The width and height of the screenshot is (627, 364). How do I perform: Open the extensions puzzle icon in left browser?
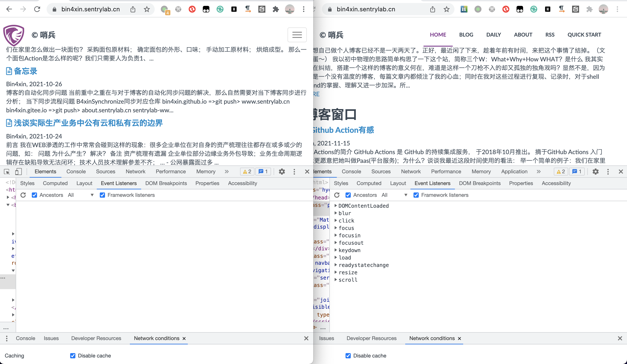point(276,9)
